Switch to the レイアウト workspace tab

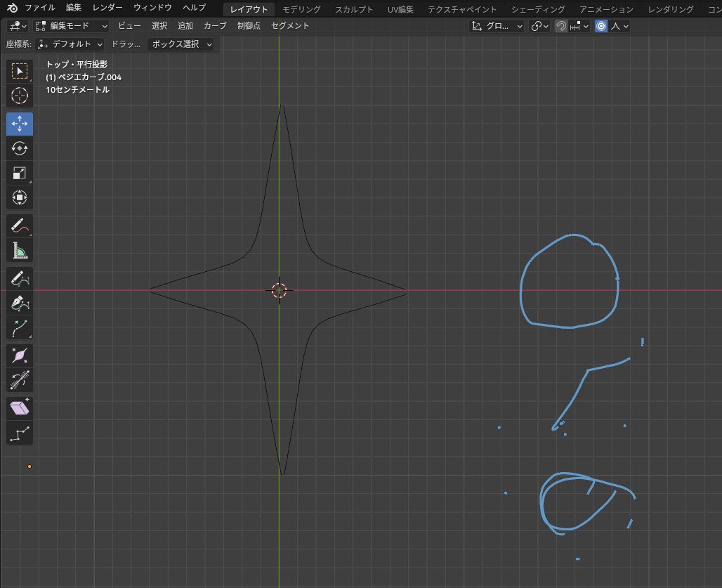(x=249, y=10)
